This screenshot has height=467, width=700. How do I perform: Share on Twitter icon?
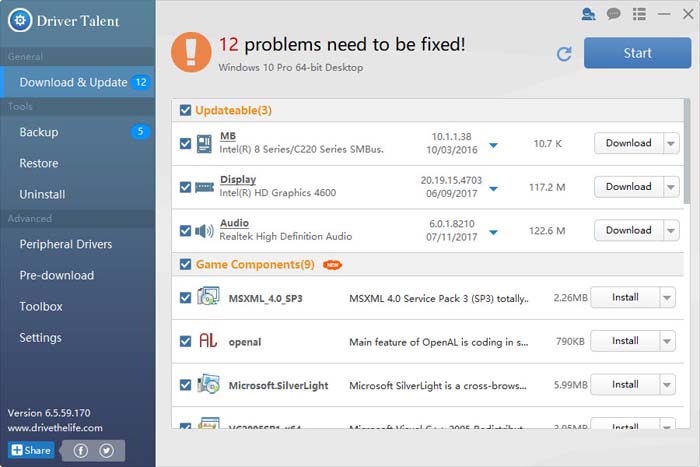[106, 450]
